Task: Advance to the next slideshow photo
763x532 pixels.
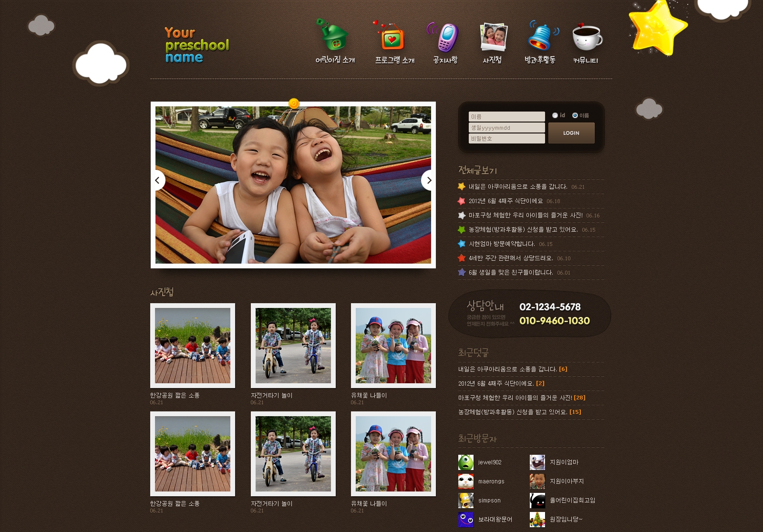Action: pos(429,181)
